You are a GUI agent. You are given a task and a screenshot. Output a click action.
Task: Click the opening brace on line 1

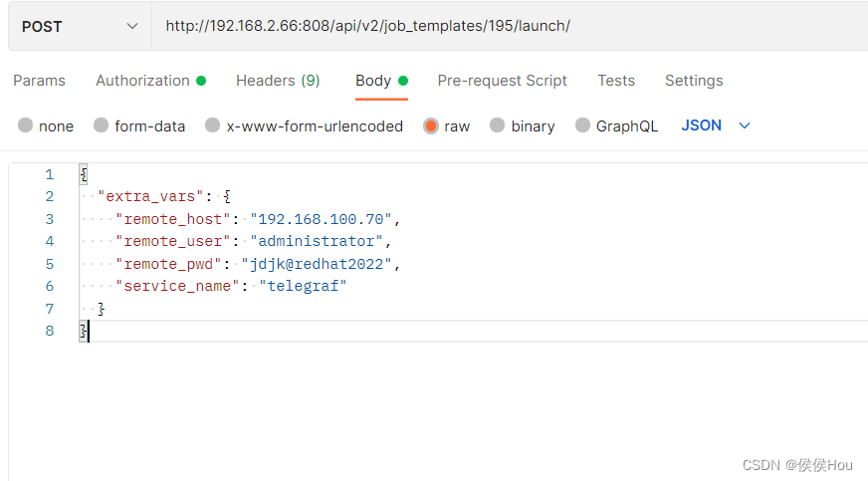coord(84,175)
